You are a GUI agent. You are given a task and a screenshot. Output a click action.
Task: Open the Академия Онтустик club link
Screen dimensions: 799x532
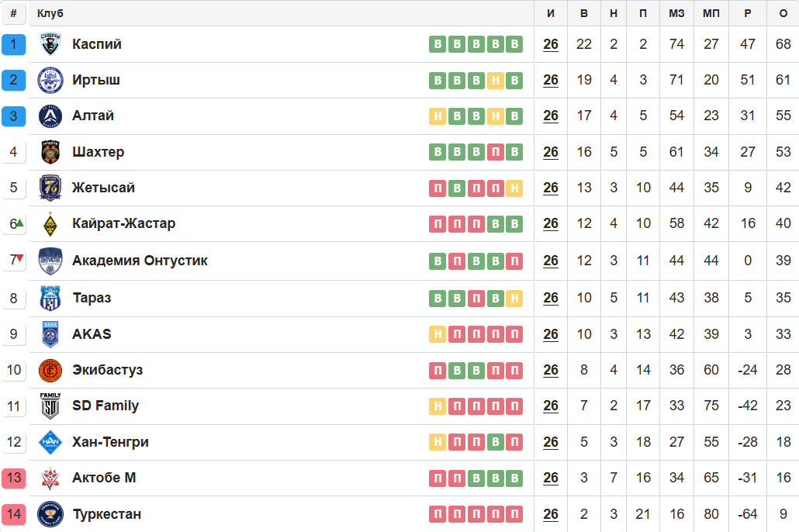140,261
